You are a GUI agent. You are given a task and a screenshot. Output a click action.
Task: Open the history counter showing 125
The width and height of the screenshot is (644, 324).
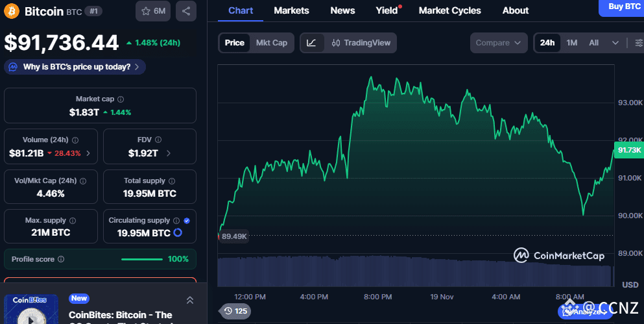235,311
